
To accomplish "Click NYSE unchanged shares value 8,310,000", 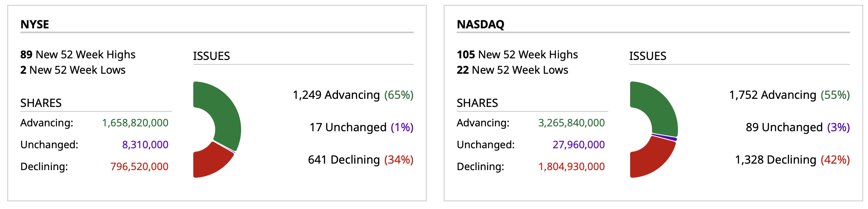I will pyautogui.click(x=145, y=145).
